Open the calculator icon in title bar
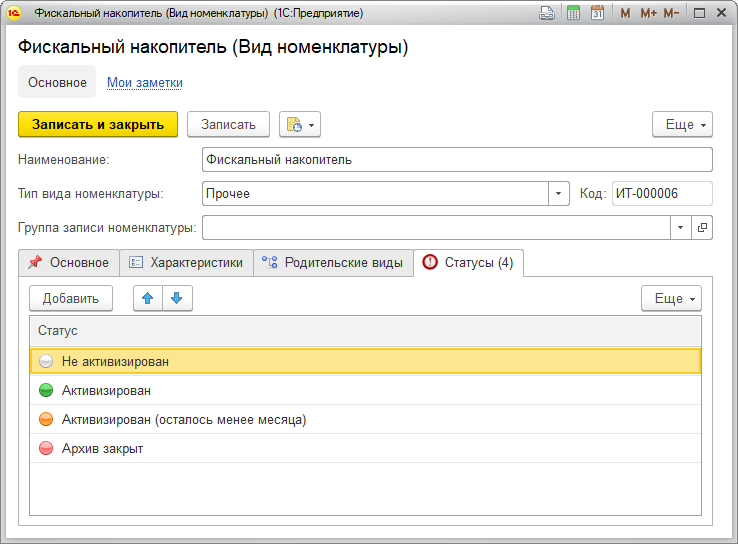738x544 pixels. point(573,13)
